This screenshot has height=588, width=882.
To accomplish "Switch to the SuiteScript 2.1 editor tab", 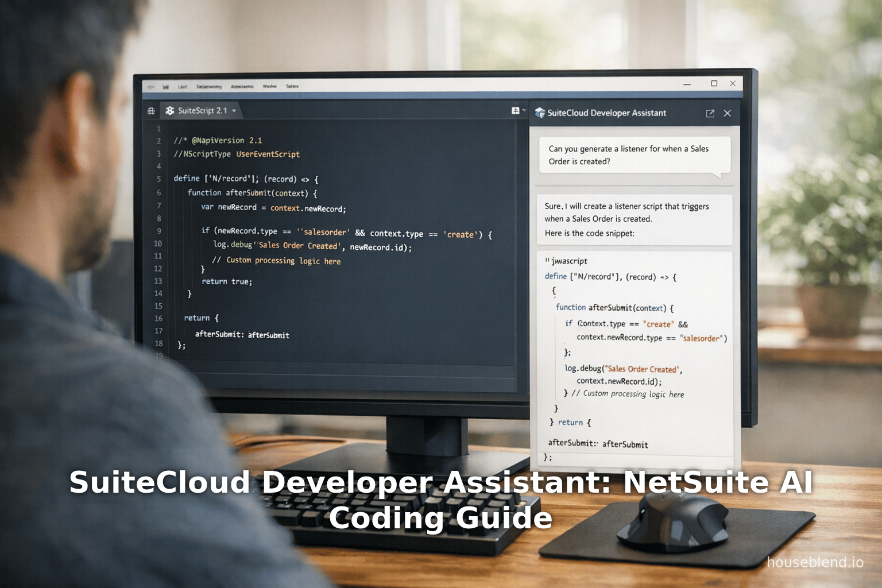I will [x=201, y=110].
